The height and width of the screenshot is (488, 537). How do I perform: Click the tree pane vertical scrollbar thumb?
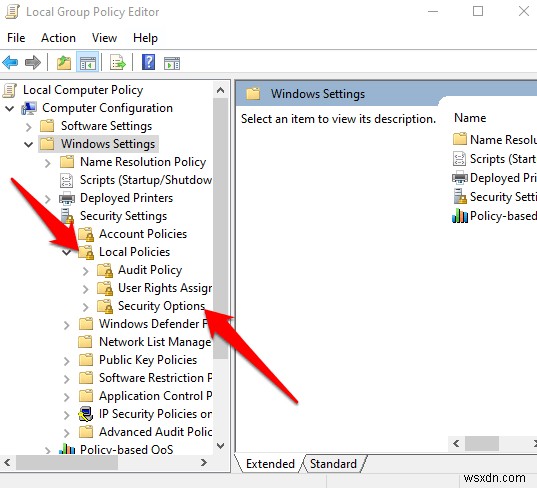tap(221, 229)
